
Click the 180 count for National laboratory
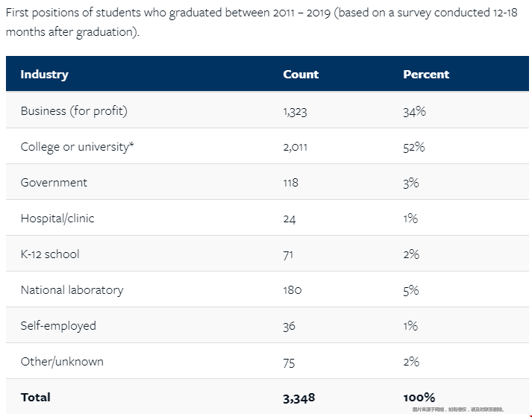tap(292, 290)
